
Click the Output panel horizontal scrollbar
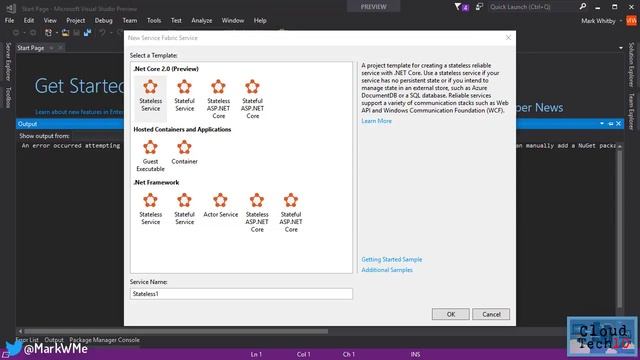(x=176, y=331)
